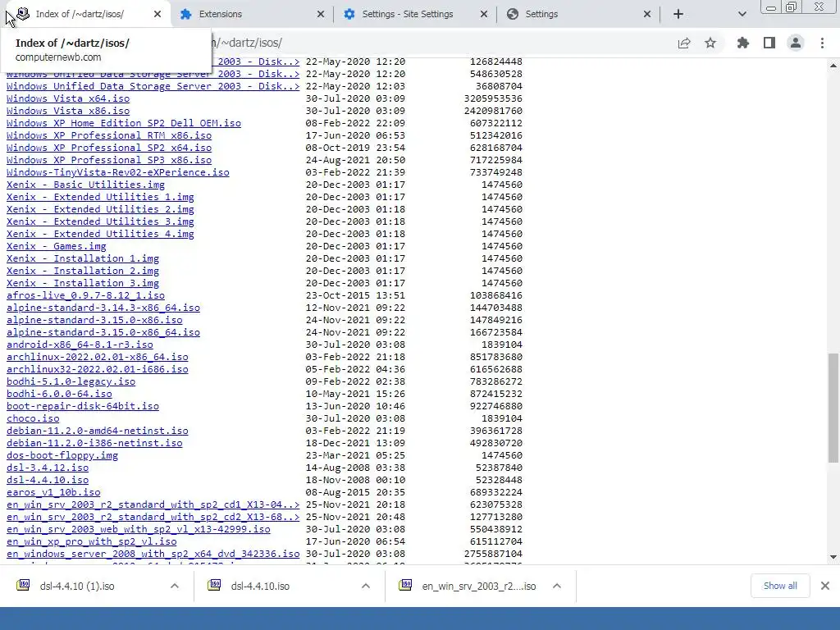Switch to the rightmost Settings tab
Viewport: 840px width, 630px height.
tap(578, 14)
